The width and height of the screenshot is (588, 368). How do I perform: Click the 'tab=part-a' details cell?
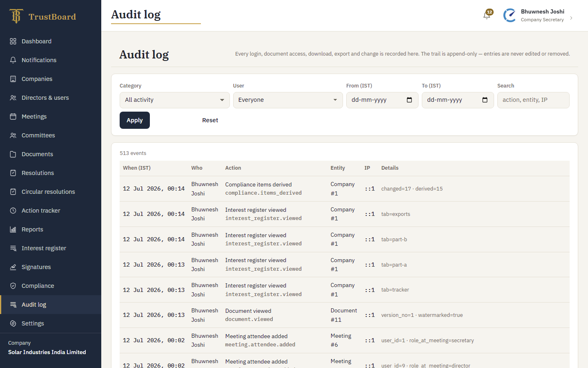pos(394,265)
